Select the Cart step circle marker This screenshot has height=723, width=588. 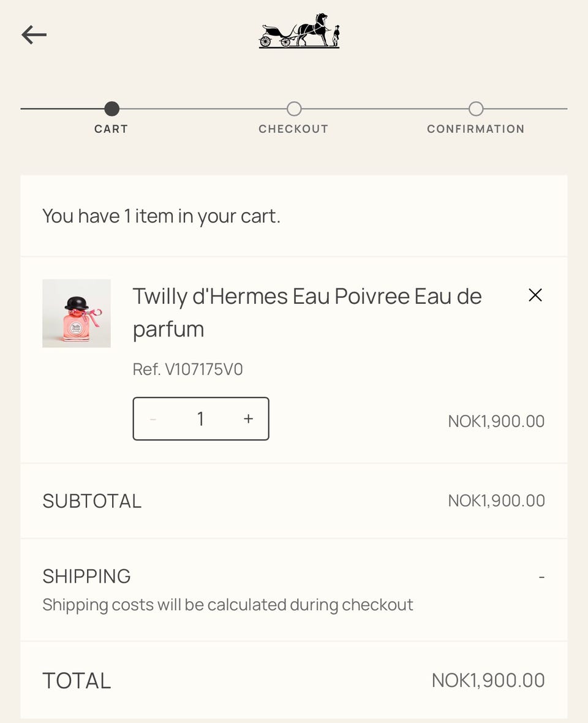(x=111, y=109)
